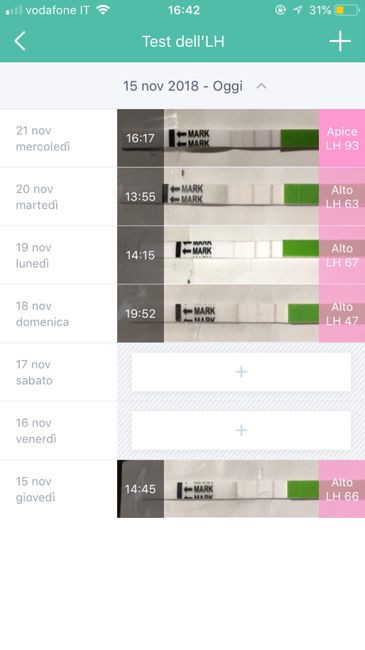Select the Alto LH 67 result
Screen dimensions: 365x650
pyautogui.click(x=342, y=255)
